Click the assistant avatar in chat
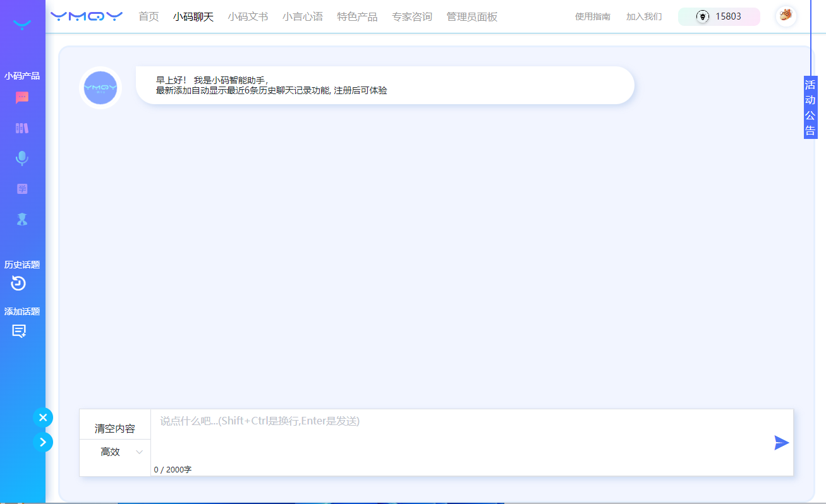This screenshot has width=826, height=504. pyautogui.click(x=100, y=88)
